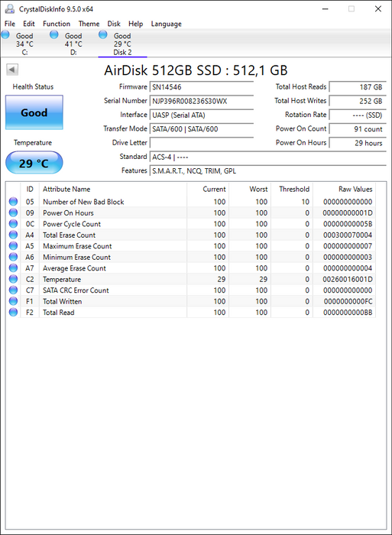The height and width of the screenshot is (535, 392).
Task: Click the Good health status button
Action: coord(34,112)
